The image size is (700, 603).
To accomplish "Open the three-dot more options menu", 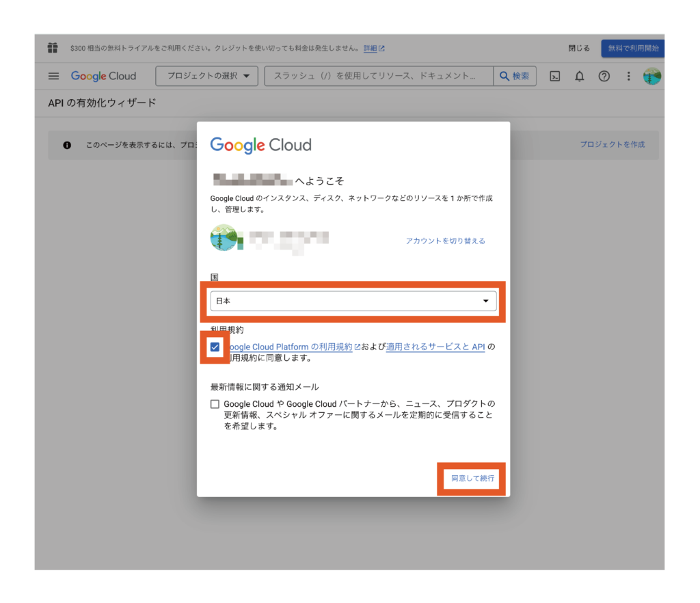I will point(629,77).
